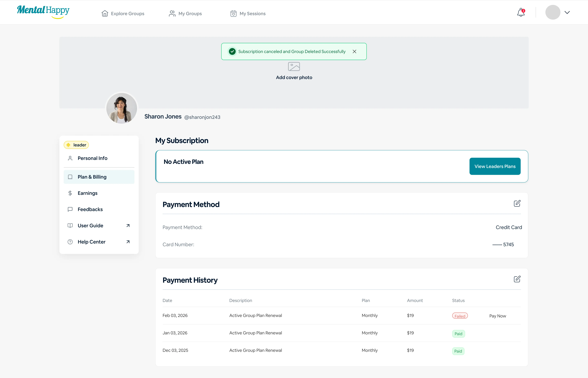Click the @sharonjon243 username
This screenshot has width=588, height=378.
coord(202,117)
